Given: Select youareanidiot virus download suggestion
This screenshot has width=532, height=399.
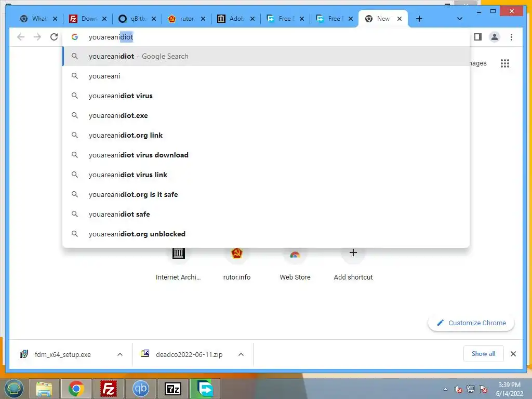Looking at the screenshot, I should (x=266, y=155).
